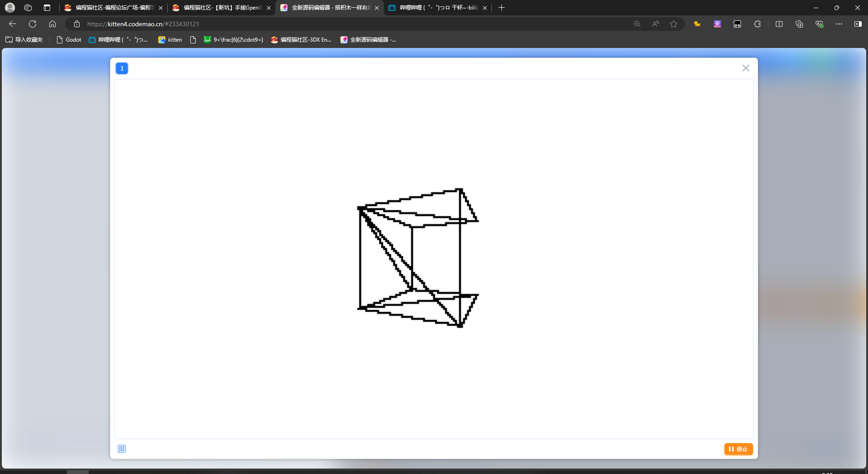Open the 9+\frac{6}{2\cdot9+} bookmark
The height and width of the screenshot is (474, 868).
tap(233, 40)
